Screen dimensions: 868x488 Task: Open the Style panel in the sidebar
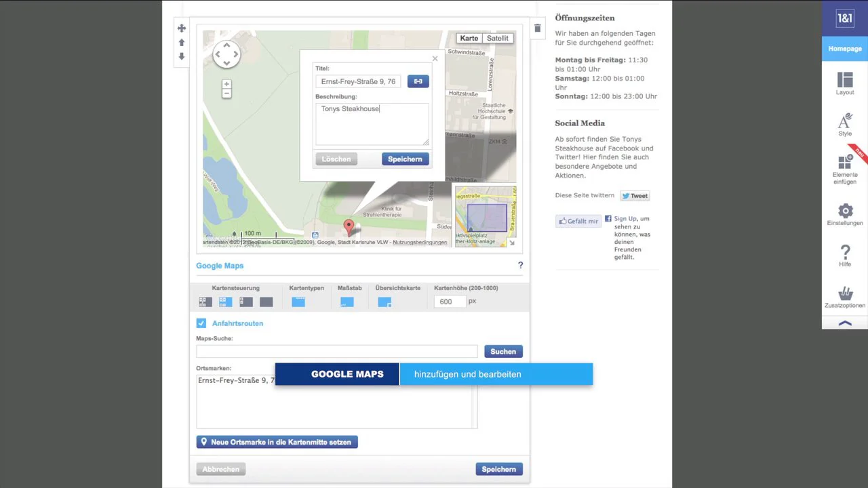(x=845, y=125)
